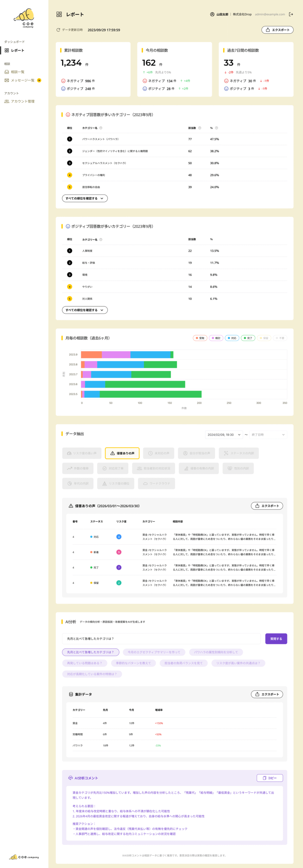Click the logout arrow icon in header
This screenshot has width=303, height=868.
[291, 14]
